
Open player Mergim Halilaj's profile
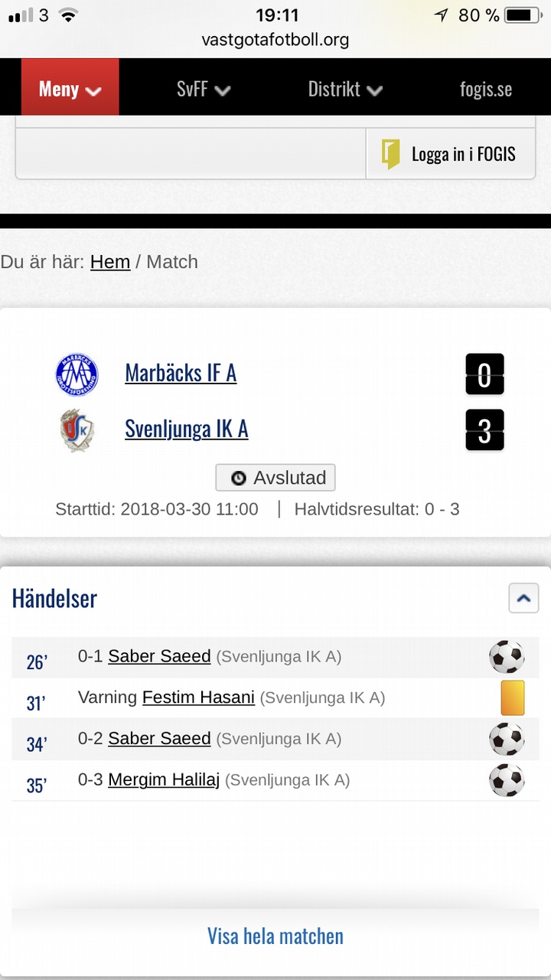click(164, 780)
